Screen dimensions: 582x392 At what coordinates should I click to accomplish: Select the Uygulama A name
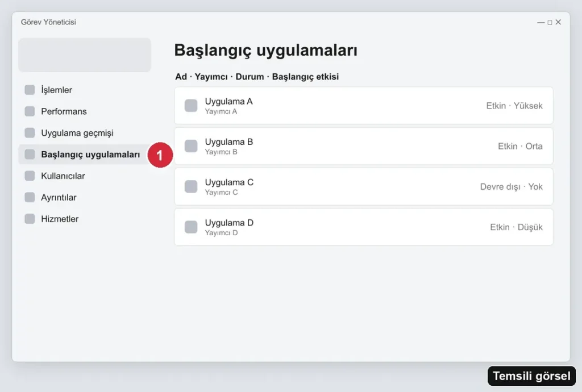pyautogui.click(x=228, y=102)
